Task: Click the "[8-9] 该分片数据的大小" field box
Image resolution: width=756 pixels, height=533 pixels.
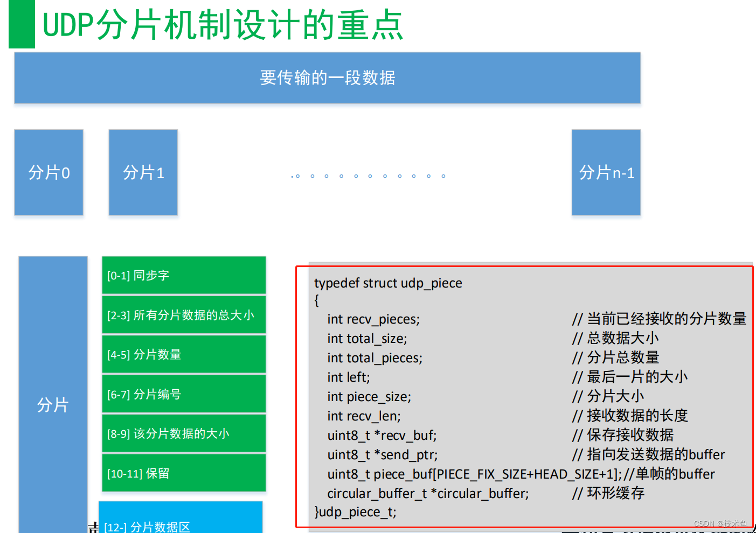Action: coord(184,433)
